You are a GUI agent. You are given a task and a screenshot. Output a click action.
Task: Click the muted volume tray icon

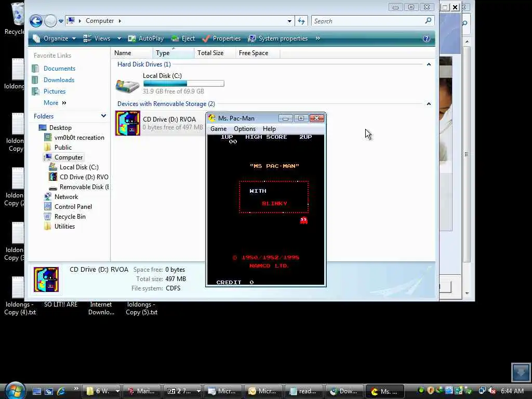pyautogui.click(x=493, y=391)
